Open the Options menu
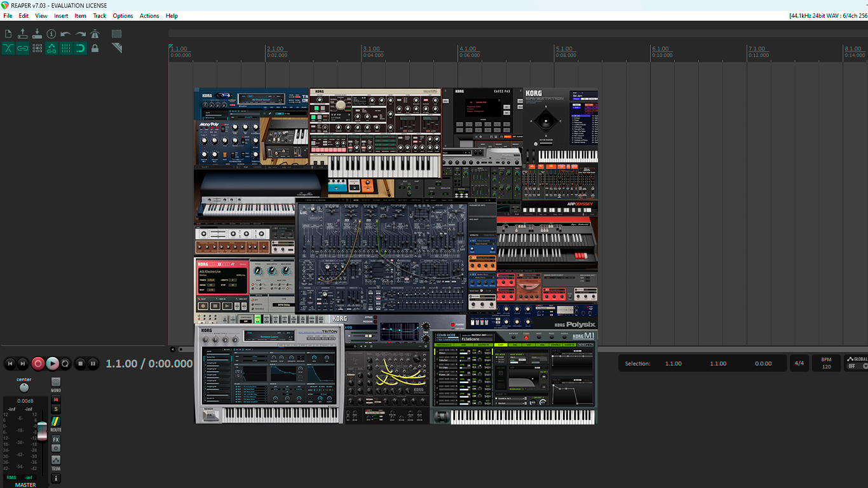The height and width of the screenshot is (488, 868). [123, 16]
